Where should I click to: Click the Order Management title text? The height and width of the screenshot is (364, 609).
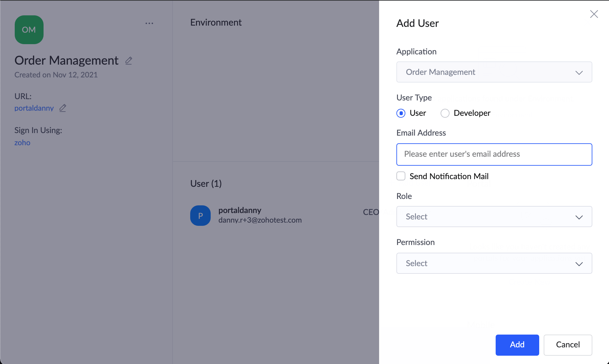[x=67, y=60]
